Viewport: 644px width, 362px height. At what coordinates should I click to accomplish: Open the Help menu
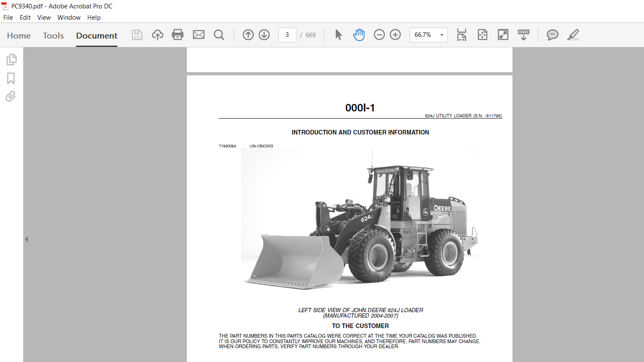(x=94, y=18)
